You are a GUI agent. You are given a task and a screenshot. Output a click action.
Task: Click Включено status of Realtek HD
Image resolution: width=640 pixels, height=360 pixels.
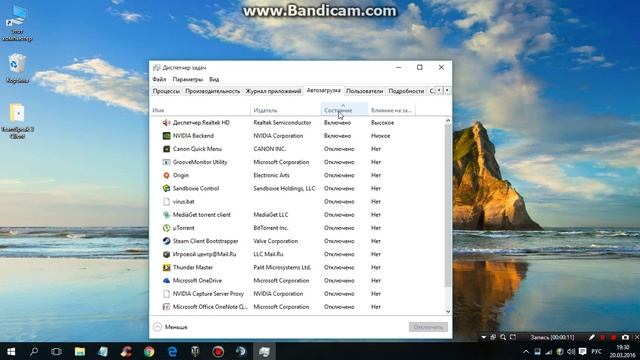338,122
